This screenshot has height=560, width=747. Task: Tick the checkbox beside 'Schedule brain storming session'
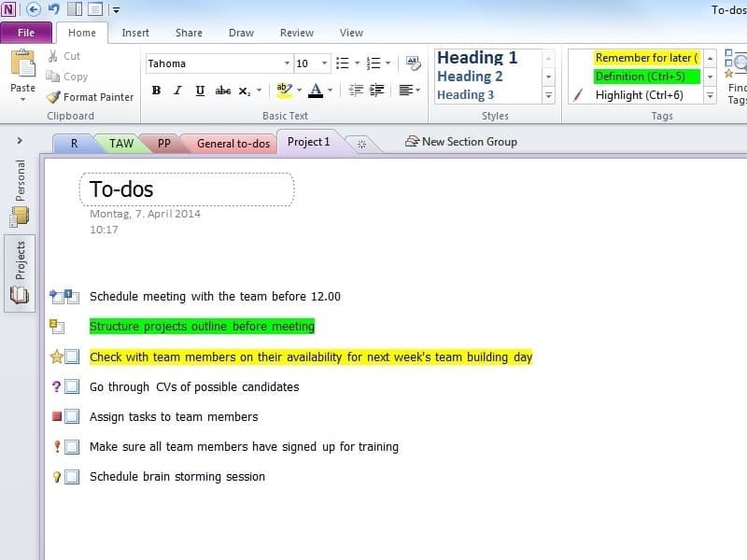pyautogui.click(x=70, y=476)
